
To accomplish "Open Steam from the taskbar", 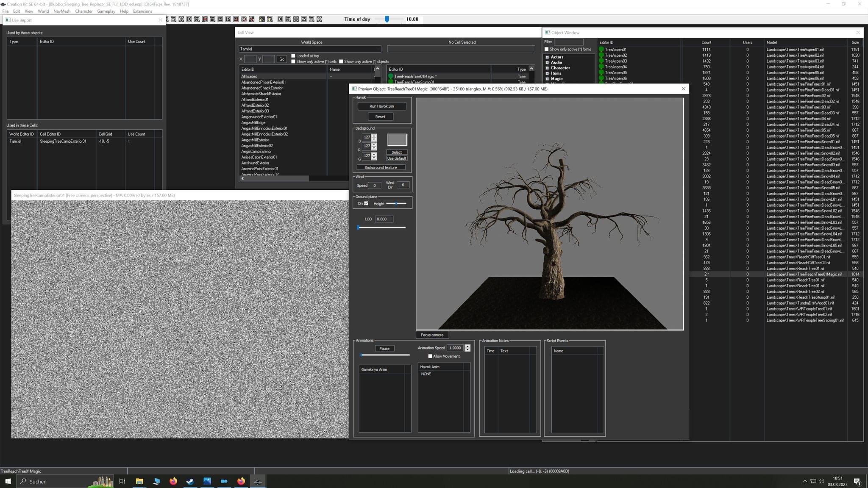I will [x=190, y=481].
